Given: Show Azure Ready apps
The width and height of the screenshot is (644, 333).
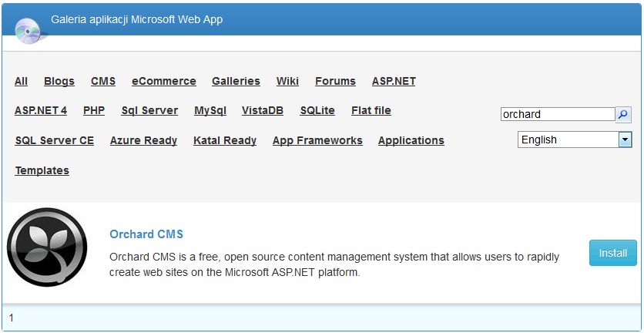Looking at the screenshot, I should click(x=143, y=140).
